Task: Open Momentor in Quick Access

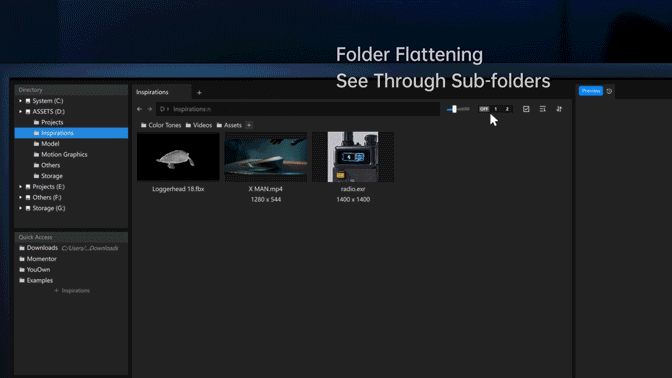Action: click(x=41, y=259)
